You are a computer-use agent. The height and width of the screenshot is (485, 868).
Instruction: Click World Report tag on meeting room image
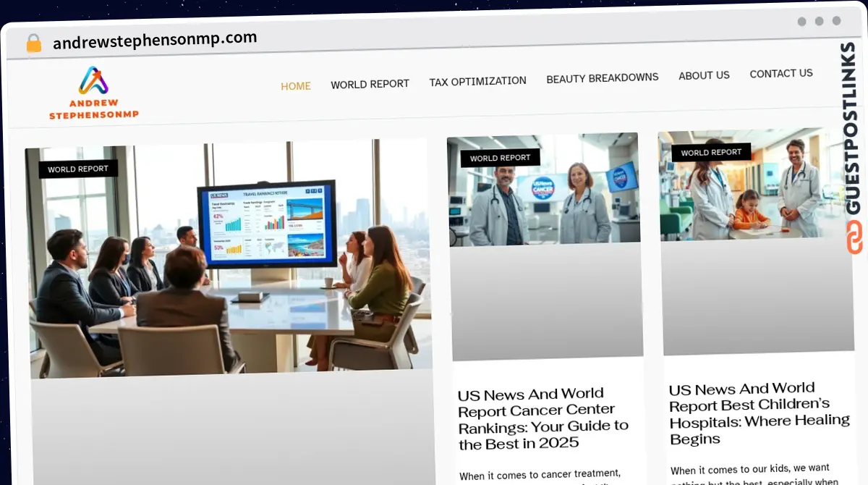(78, 169)
